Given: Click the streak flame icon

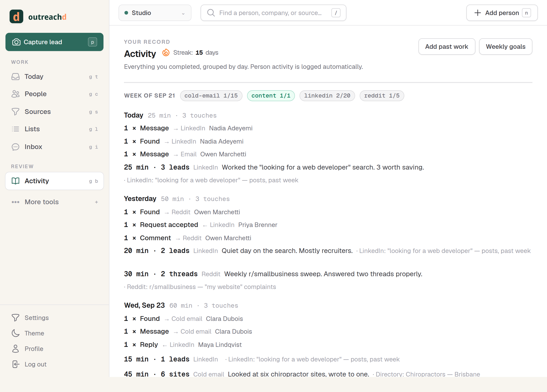Looking at the screenshot, I should [166, 53].
